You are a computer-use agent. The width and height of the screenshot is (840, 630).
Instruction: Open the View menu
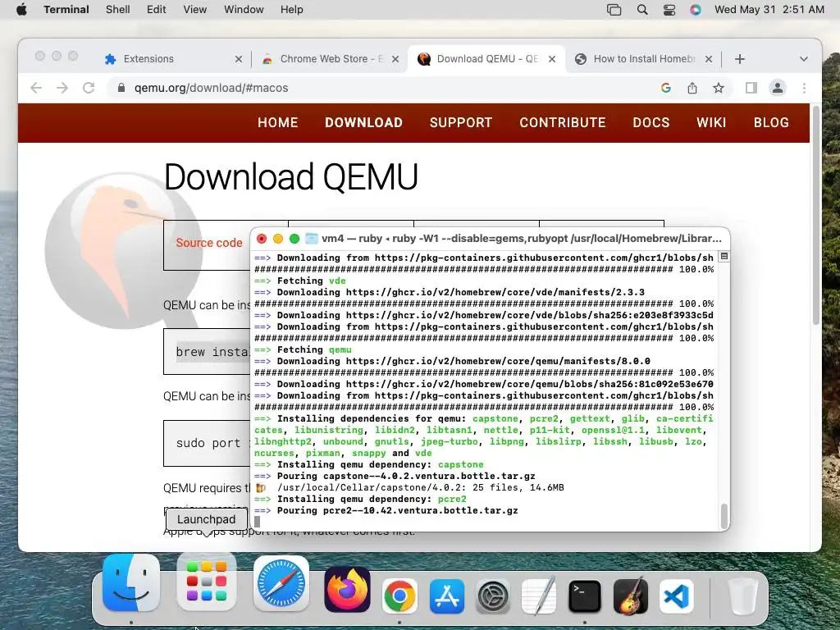195,10
